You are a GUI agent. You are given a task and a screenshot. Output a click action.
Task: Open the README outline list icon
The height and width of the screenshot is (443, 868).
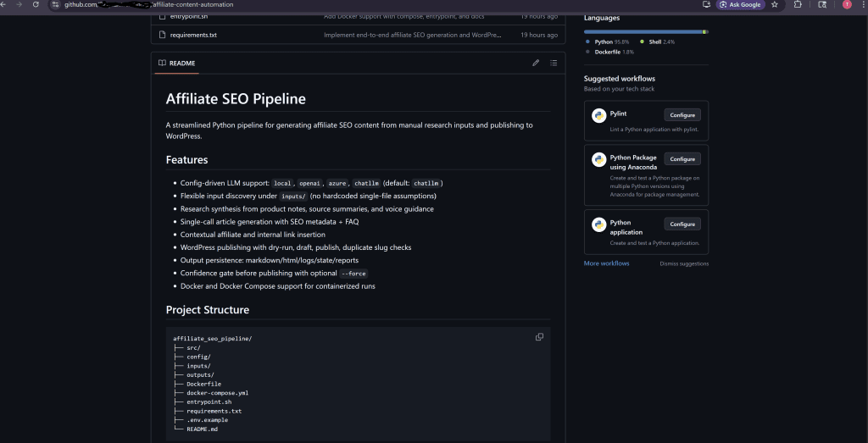point(554,63)
